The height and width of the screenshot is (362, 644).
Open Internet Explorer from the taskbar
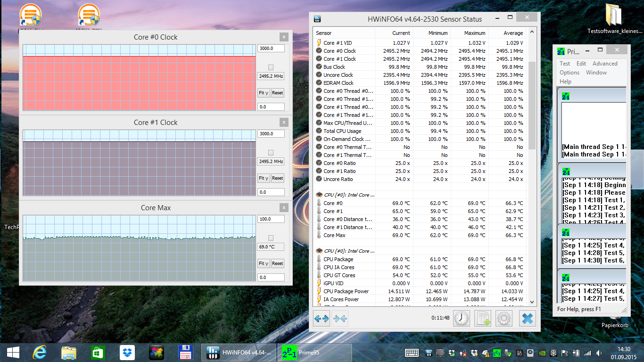coord(40,353)
